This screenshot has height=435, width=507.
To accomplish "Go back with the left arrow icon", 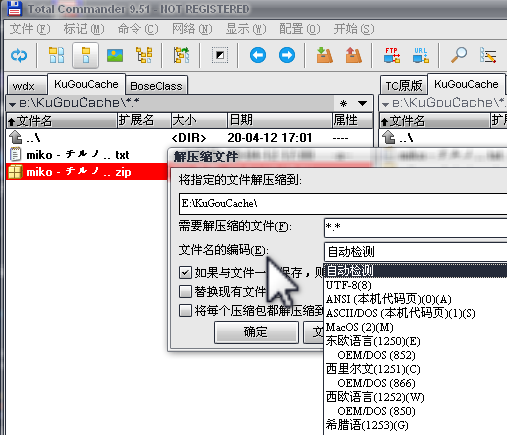I will coord(258,55).
